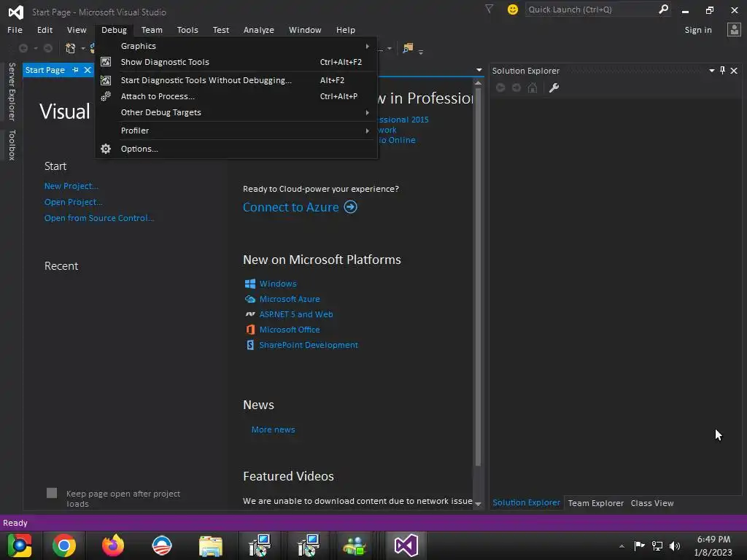Open the New Project button dropdown arrow

click(83, 49)
